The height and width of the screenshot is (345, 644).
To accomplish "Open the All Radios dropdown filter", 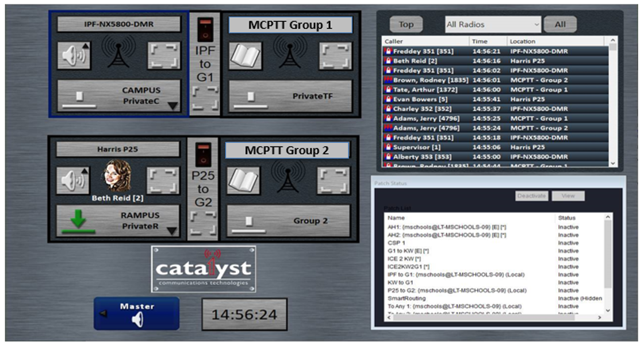I will pos(493,24).
